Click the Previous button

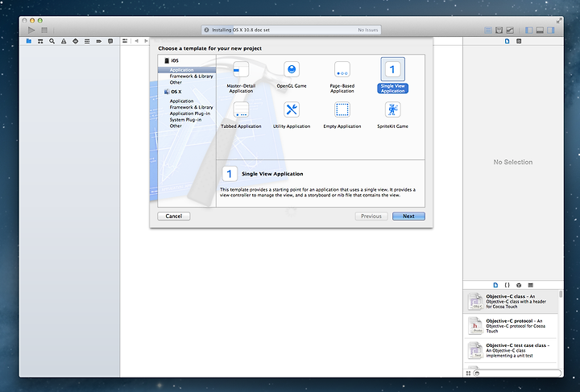(x=371, y=217)
